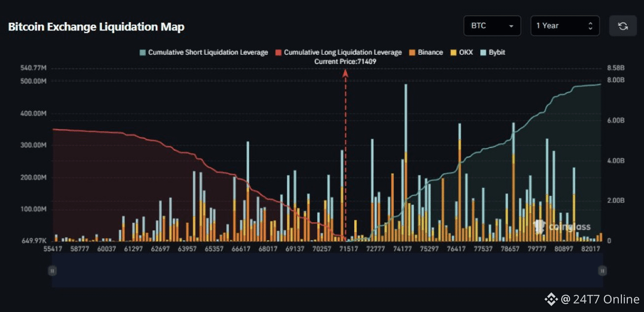This screenshot has height=312, width=644.
Task: Toggle Cumulative Short Liquidation Leverage legend
Action: tap(204, 52)
